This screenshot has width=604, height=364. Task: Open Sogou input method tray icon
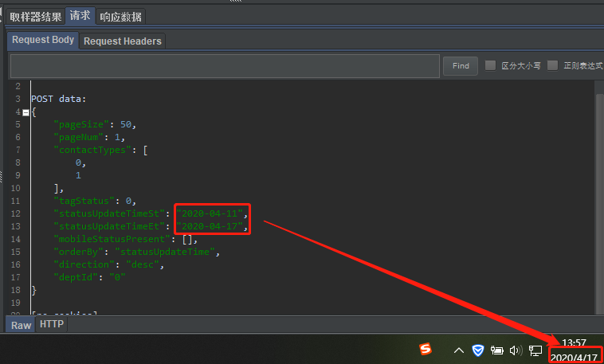coord(426,350)
